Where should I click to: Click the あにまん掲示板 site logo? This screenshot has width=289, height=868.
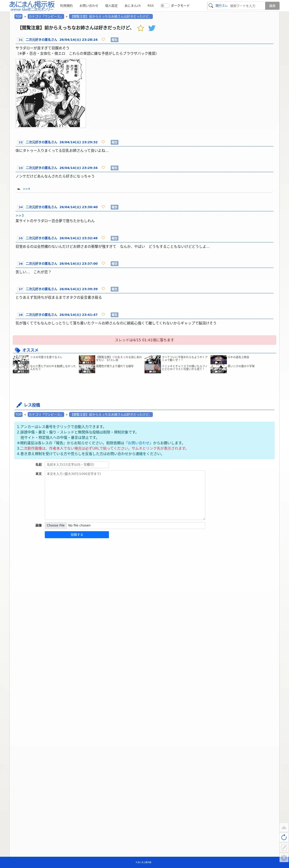pos(32,6)
